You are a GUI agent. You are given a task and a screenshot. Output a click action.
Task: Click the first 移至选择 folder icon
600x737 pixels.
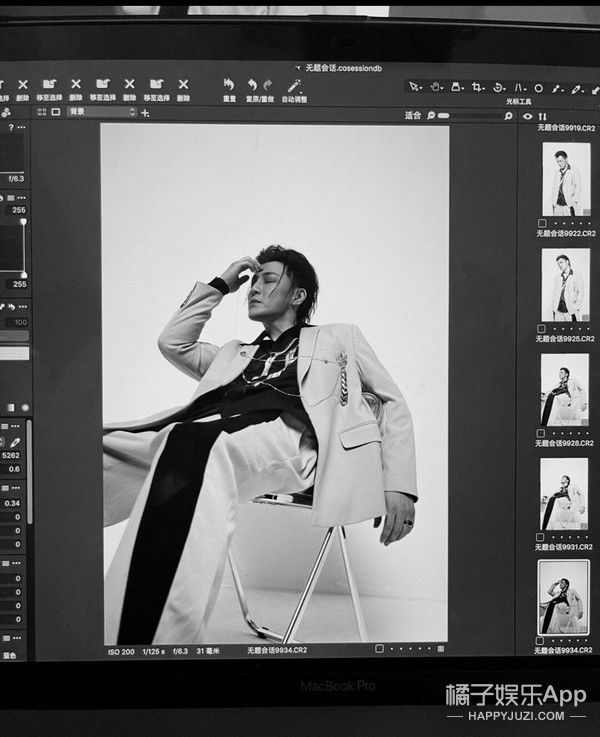coord(49,84)
